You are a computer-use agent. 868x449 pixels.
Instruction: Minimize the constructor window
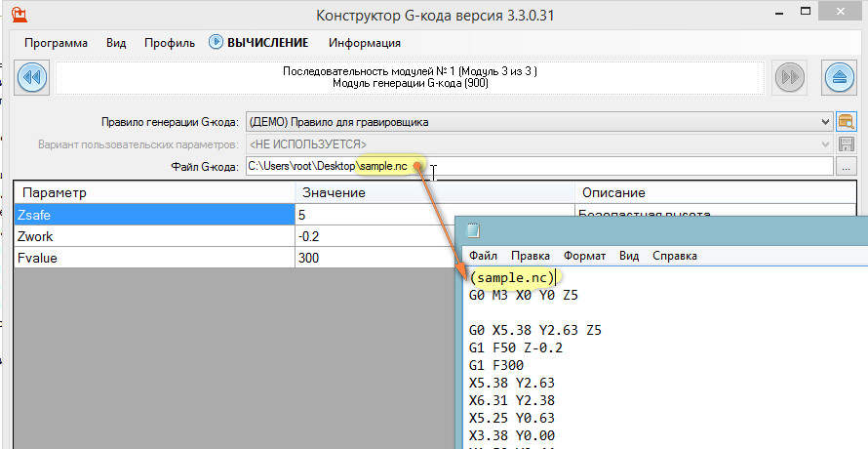pos(779,14)
